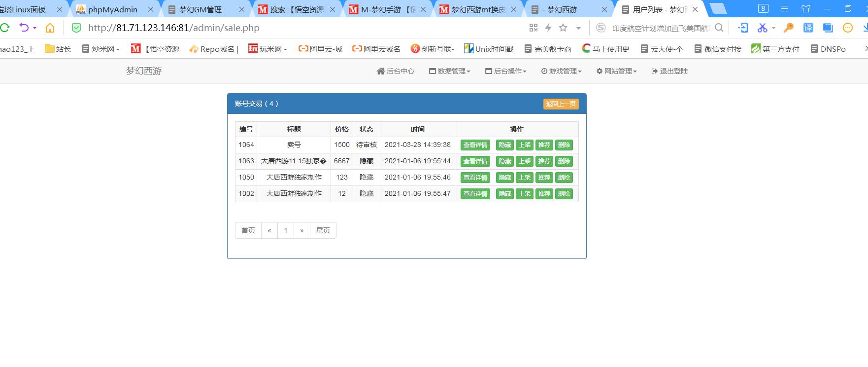Bookmark page with the star icon
The height and width of the screenshot is (367, 868).
563,28
